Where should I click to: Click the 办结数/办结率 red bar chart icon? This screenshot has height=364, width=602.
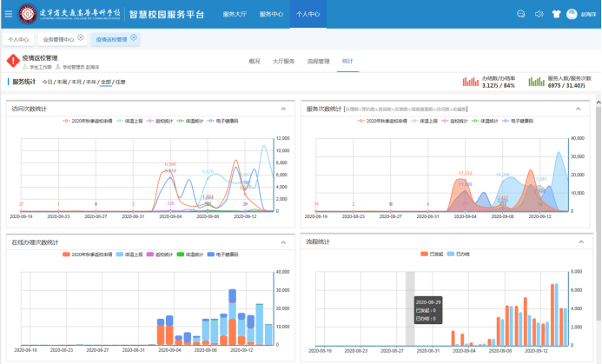pyautogui.click(x=471, y=82)
